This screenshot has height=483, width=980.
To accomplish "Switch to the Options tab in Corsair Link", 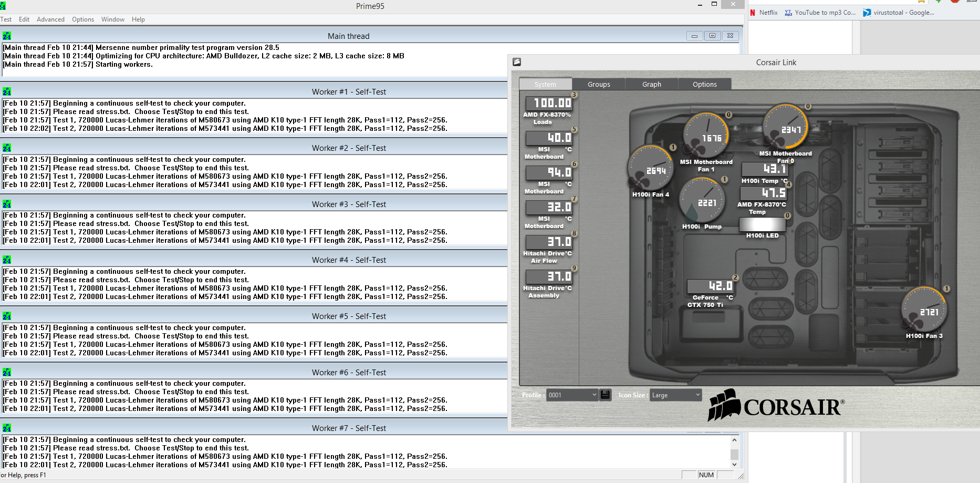I will coord(705,84).
